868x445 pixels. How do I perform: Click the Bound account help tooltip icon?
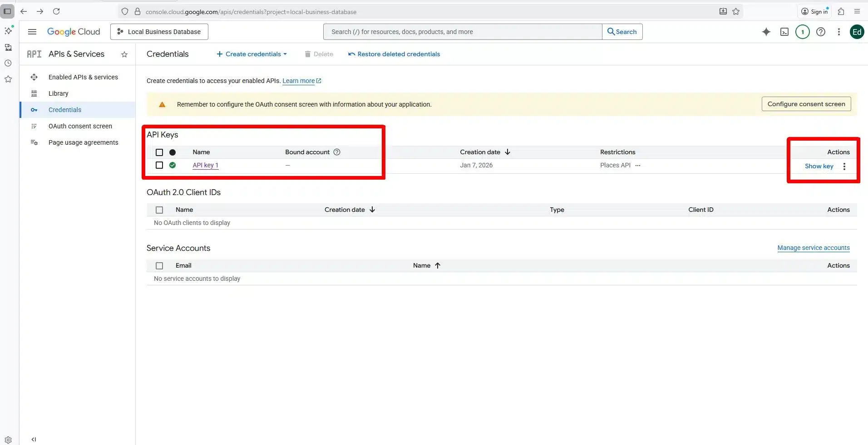point(337,152)
